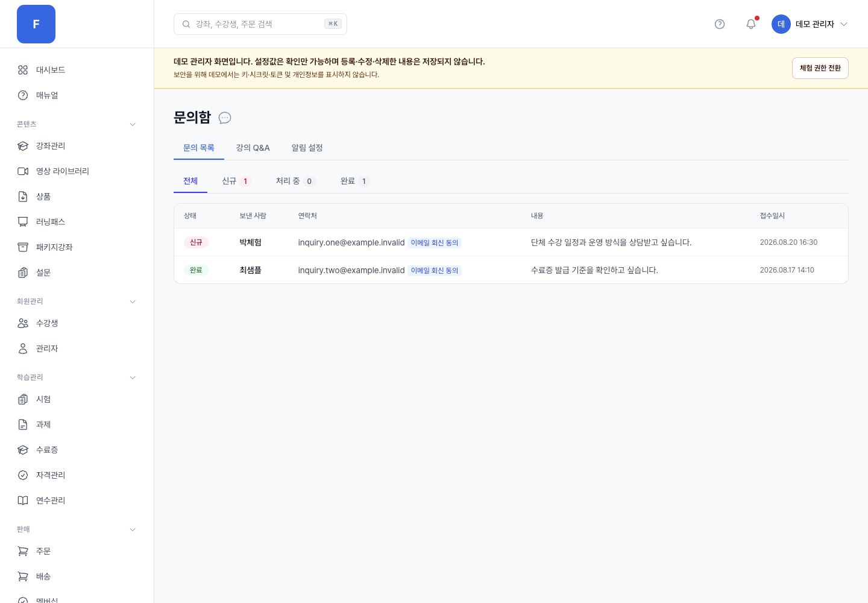
Task: Click the help circle icon in header
Action: (x=720, y=24)
